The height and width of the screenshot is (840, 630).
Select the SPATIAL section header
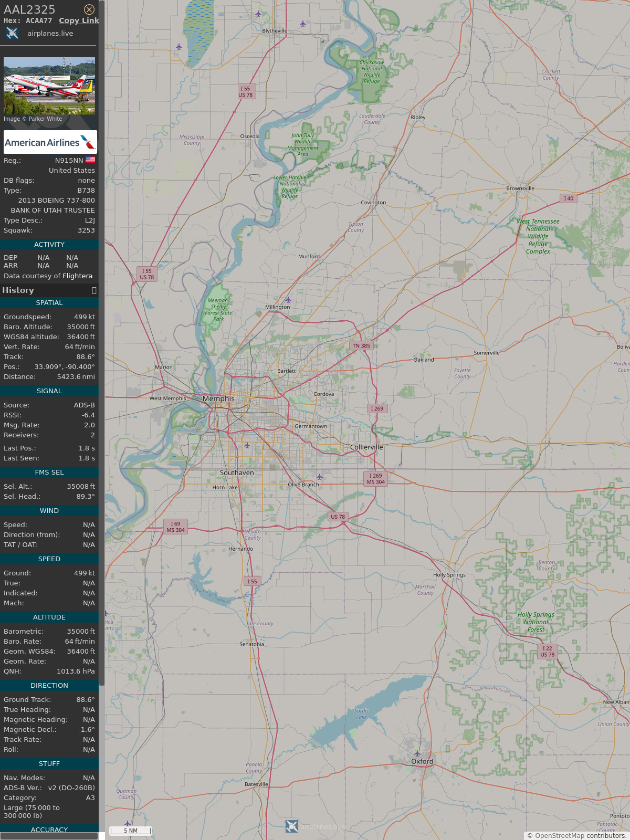tap(49, 303)
